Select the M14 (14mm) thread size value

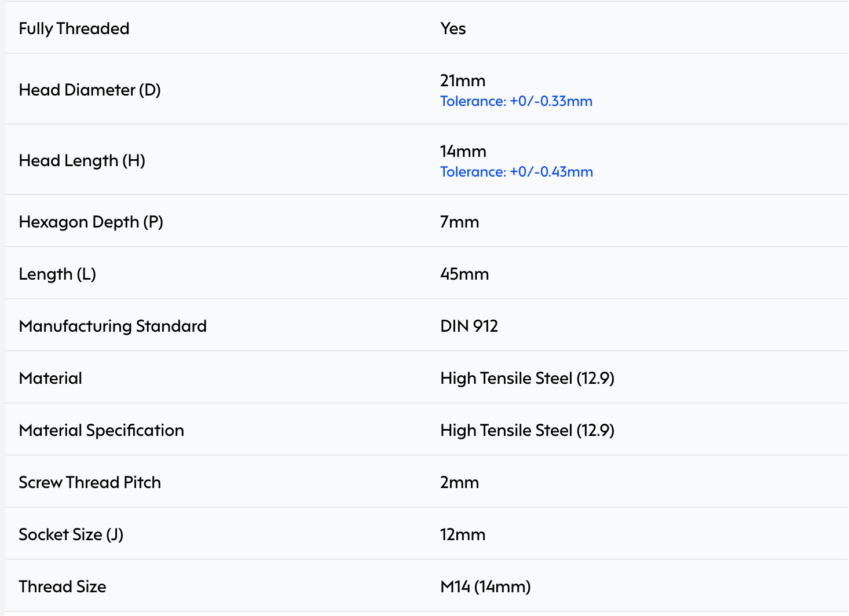coord(485,586)
